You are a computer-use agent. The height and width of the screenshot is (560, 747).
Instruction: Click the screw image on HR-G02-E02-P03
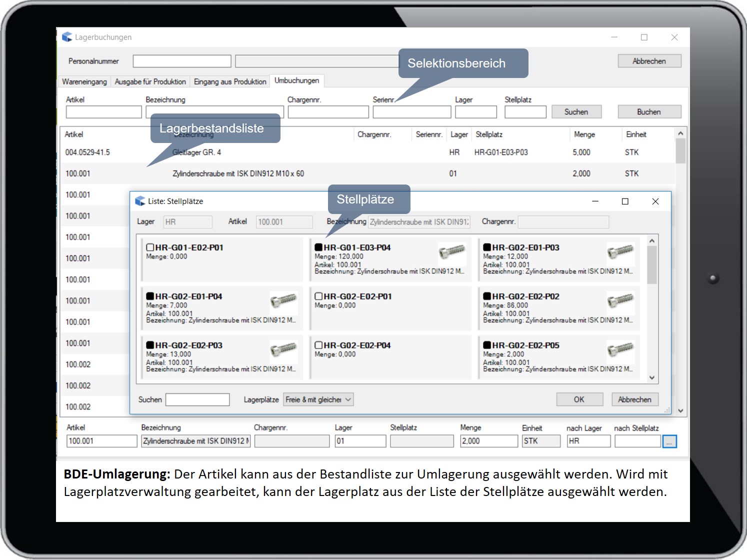283,349
